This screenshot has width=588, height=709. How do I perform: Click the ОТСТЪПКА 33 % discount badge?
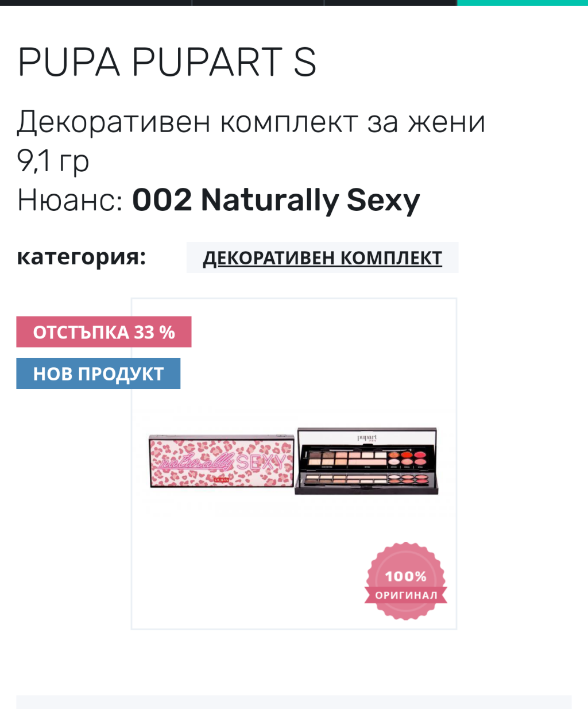(104, 332)
